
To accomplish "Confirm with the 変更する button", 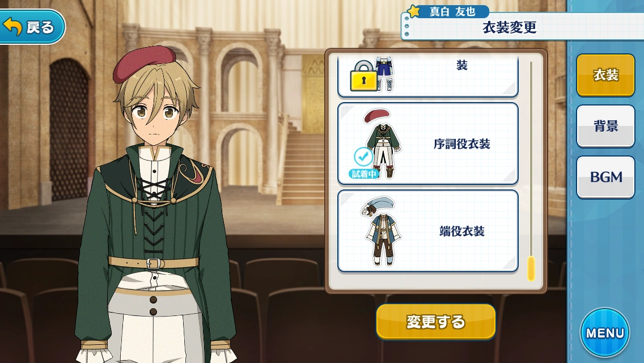I will tap(436, 322).
